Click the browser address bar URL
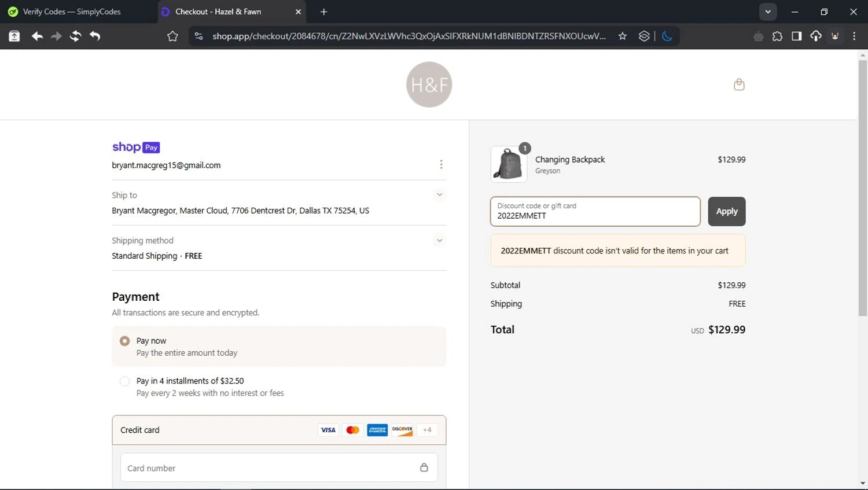Screen dimensions: 868x490 coord(409,36)
